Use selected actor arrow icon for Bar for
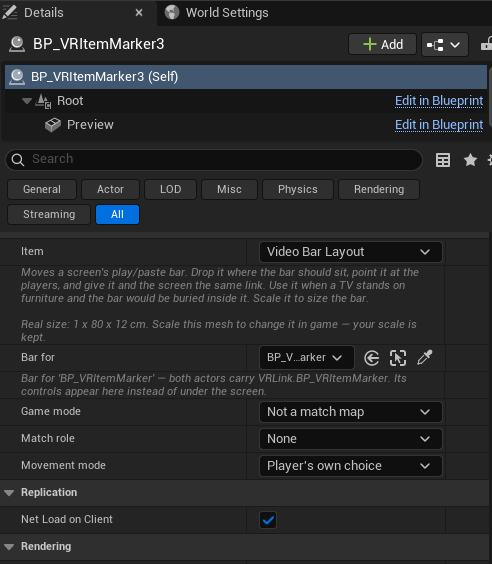The image size is (492, 564). click(x=372, y=358)
